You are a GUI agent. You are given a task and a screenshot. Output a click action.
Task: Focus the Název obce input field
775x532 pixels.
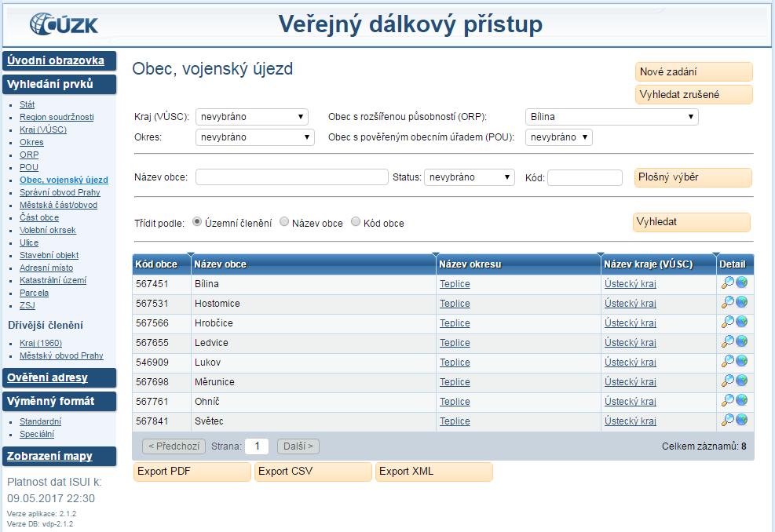292,177
